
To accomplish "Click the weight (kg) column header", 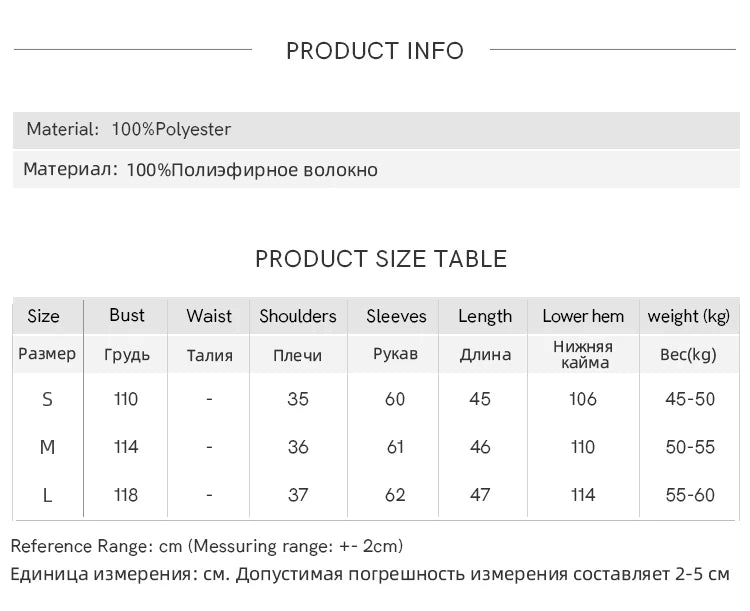I will tap(688, 316).
